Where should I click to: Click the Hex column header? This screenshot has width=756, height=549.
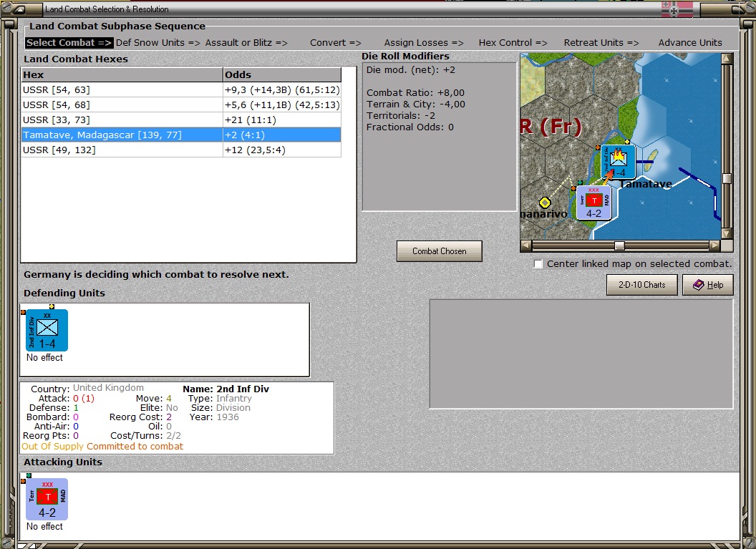click(122, 74)
